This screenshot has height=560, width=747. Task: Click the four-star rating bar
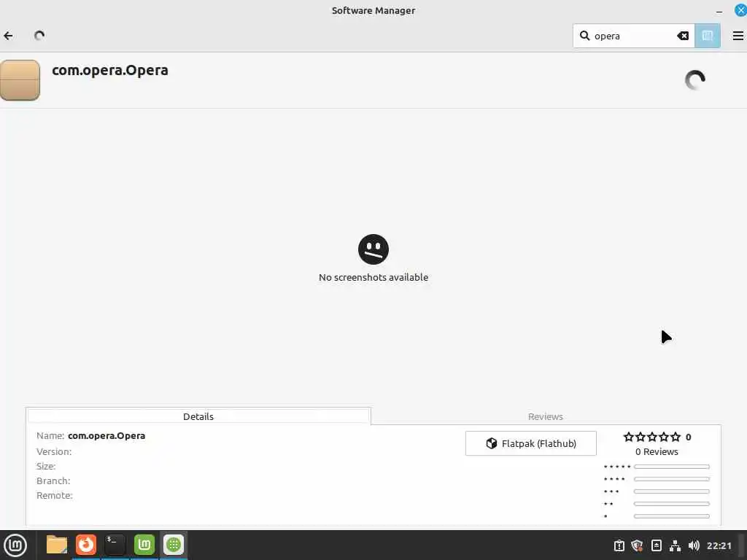[x=671, y=479]
